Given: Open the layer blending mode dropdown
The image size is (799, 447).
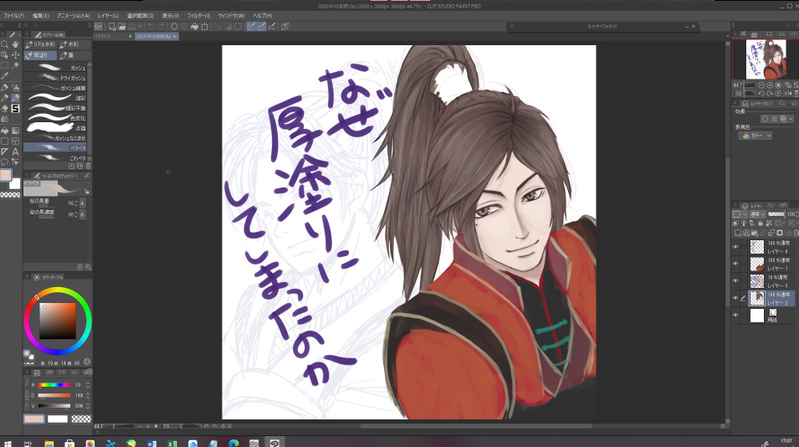Looking at the screenshot, I should click(x=757, y=214).
